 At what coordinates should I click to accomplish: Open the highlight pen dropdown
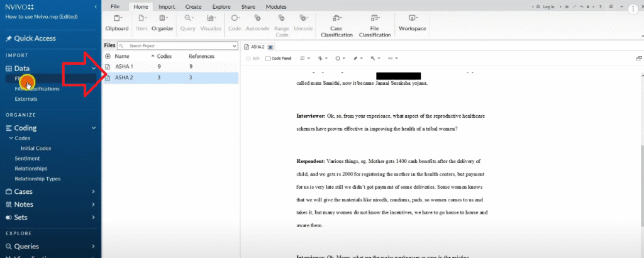357,59
